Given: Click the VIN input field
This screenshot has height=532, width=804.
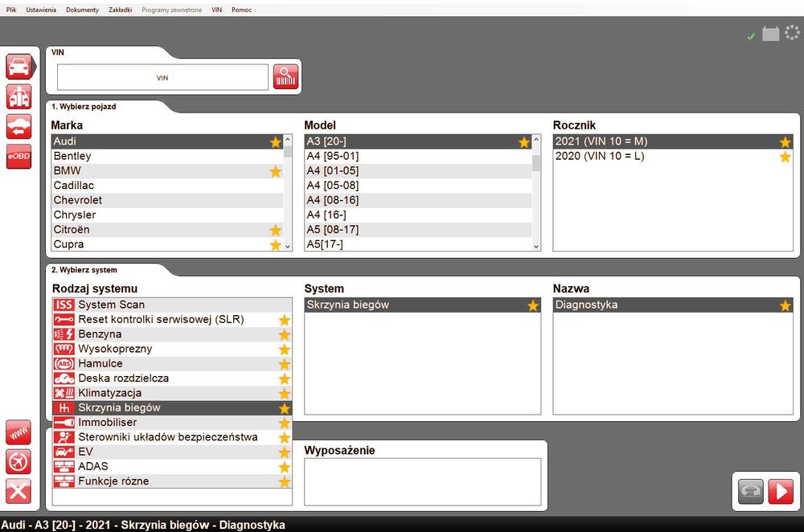Looking at the screenshot, I should pos(162,77).
